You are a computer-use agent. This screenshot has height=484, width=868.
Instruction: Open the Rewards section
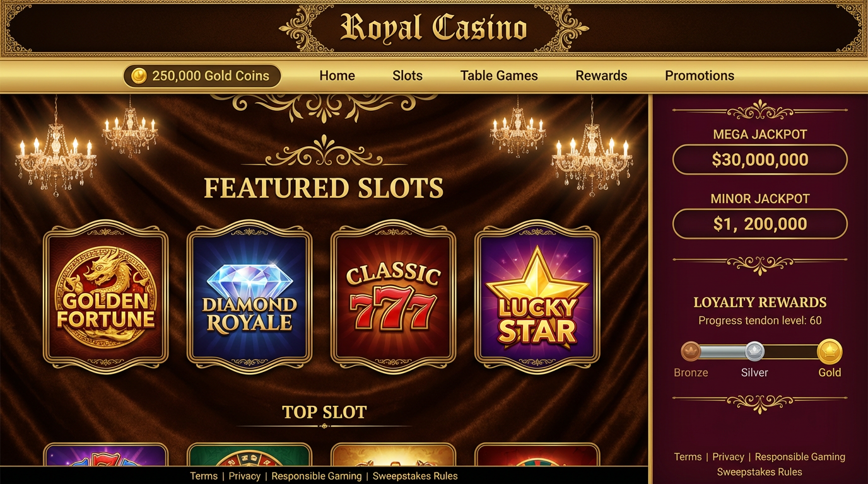601,76
